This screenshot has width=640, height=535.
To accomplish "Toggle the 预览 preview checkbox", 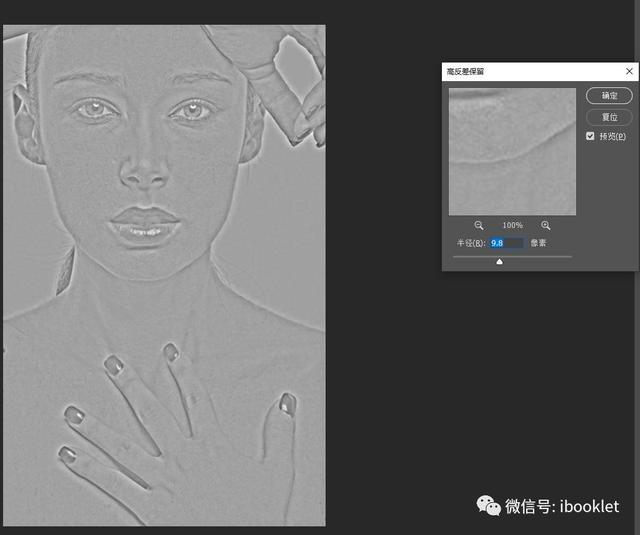I will coord(590,136).
